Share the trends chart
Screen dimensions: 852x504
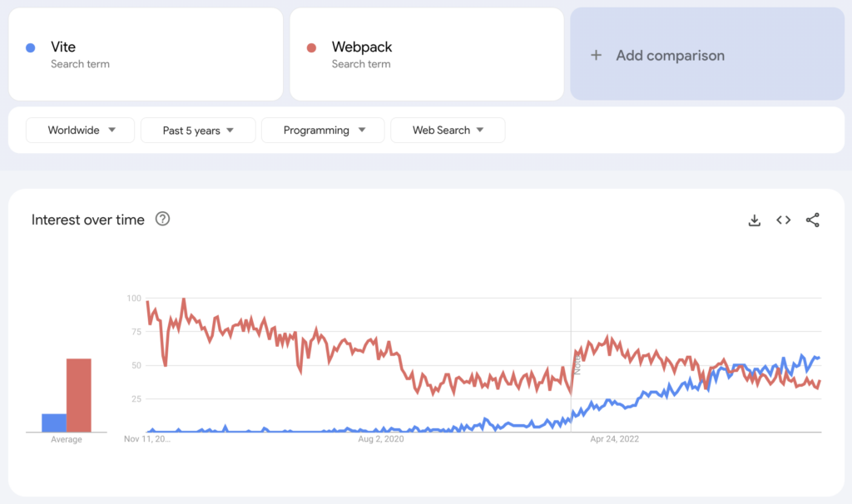coord(813,220)
